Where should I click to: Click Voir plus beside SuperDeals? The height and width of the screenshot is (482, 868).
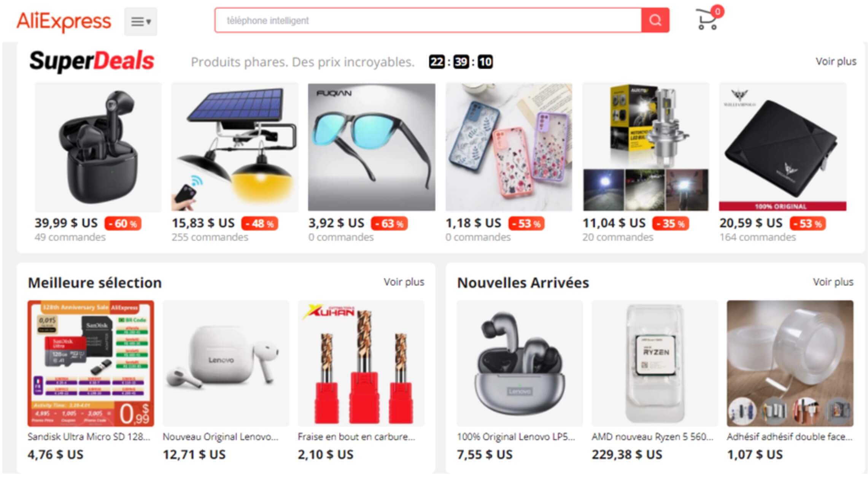click(x=836, y=61)
